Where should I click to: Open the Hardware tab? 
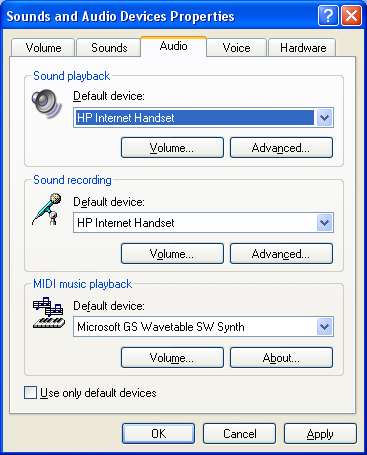tap(303, 48)
